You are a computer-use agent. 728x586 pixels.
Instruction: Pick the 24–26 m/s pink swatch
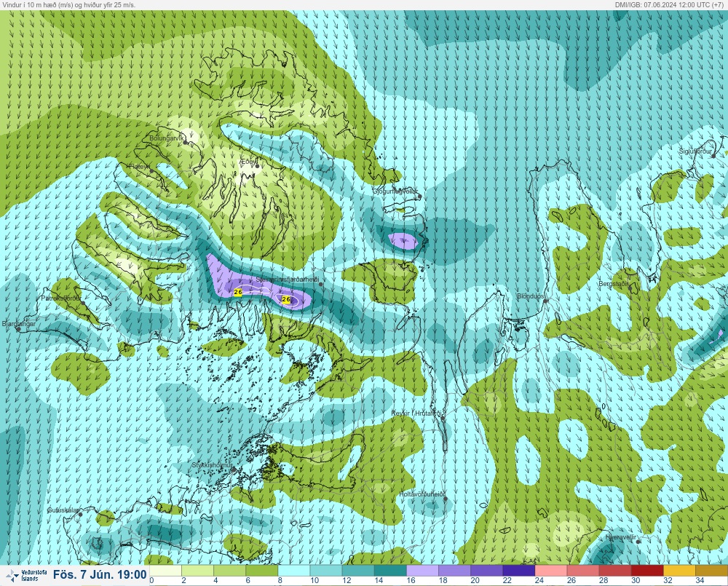(551, 570)
